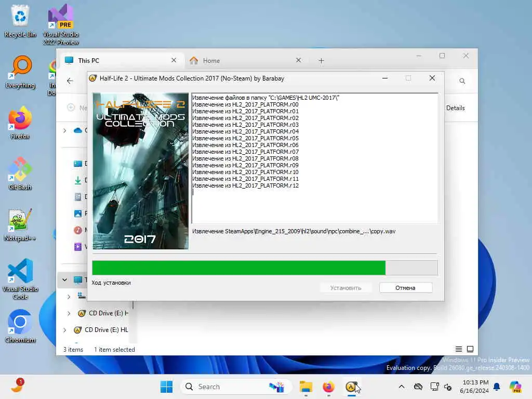Open the Git Bash desktop shortcut
The width and height of the screenshot is (532, 399).
coord(20,174)
